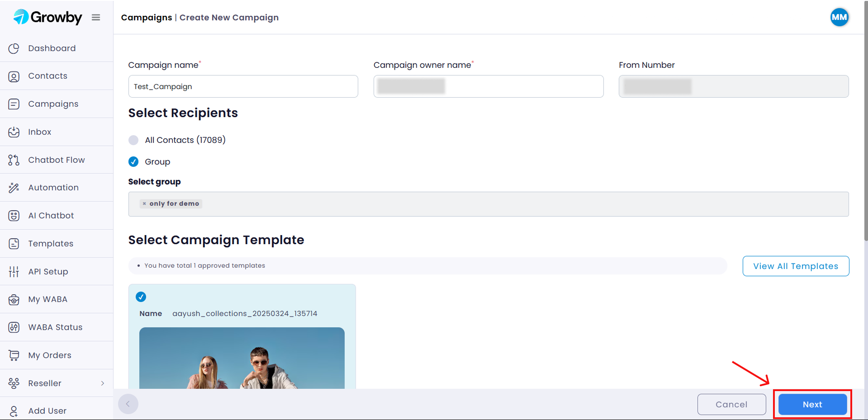Click the Automation magic wand icon
Image resolution: width=868 pixels, height=420 pixels.
click(x=14, y=188)
